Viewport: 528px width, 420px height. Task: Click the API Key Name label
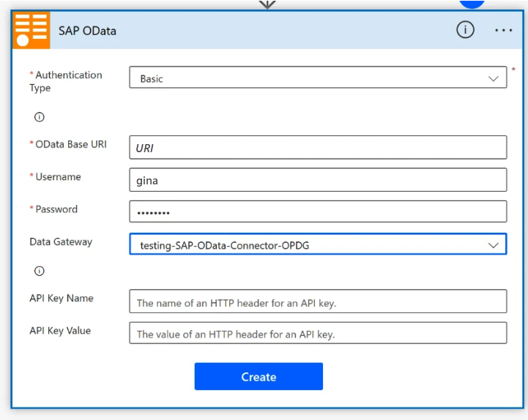62,299
